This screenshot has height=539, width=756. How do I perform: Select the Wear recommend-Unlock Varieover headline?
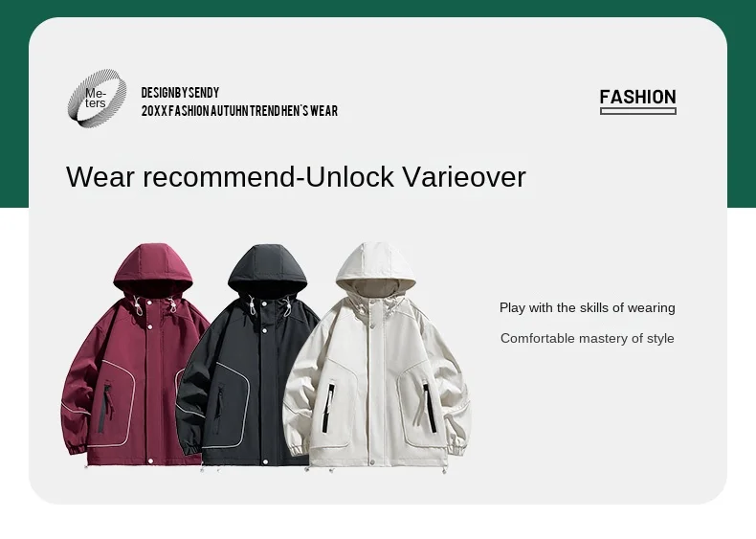[x=296, y=176]
